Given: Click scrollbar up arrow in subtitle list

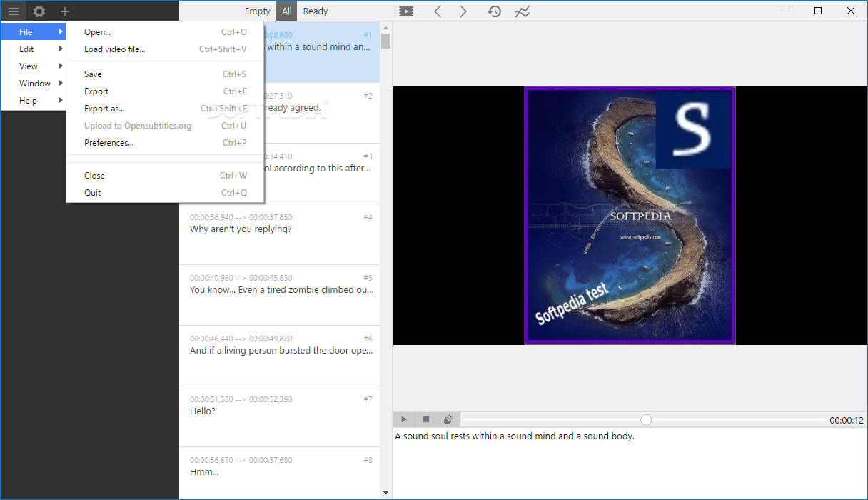Looking at the screenshot, I should point(385,27).
